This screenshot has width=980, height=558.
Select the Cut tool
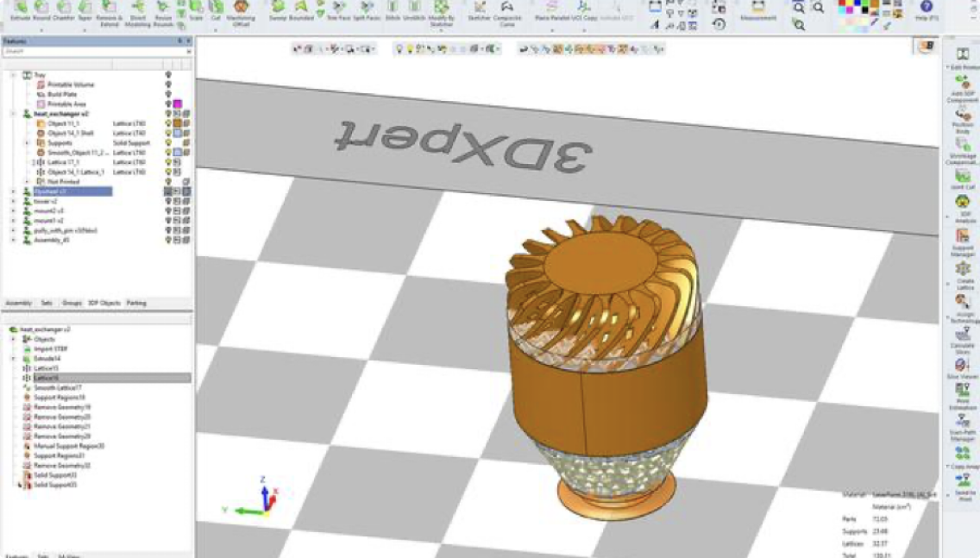[216, 10]
